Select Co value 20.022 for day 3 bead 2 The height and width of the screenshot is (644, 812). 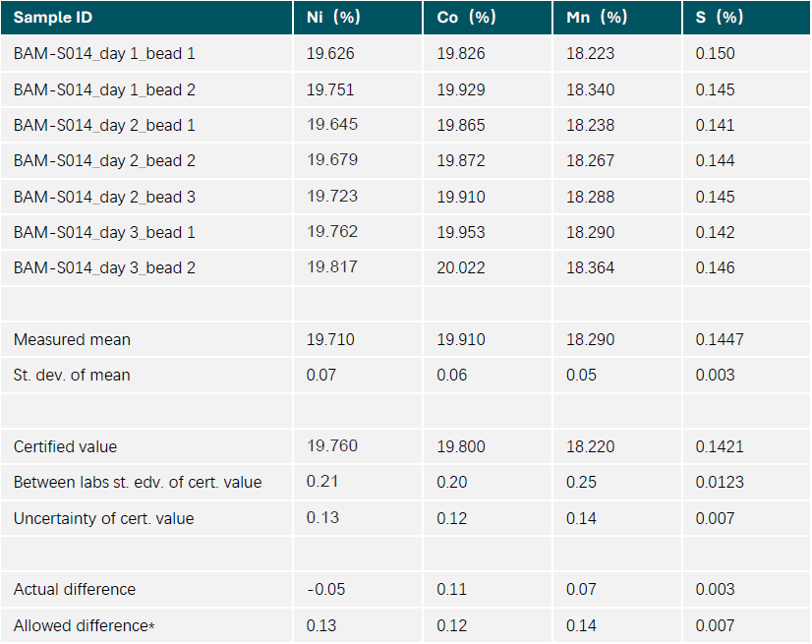tap(461, 267)
